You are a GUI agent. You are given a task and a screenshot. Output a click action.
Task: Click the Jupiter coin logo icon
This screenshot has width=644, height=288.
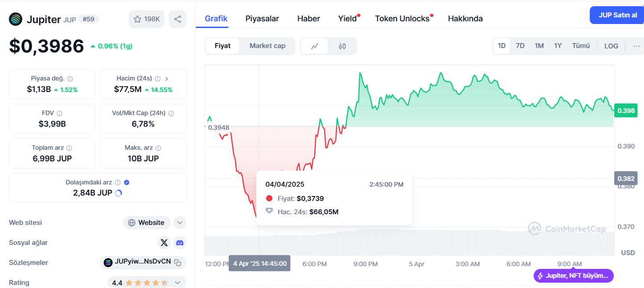pos(16,19)
